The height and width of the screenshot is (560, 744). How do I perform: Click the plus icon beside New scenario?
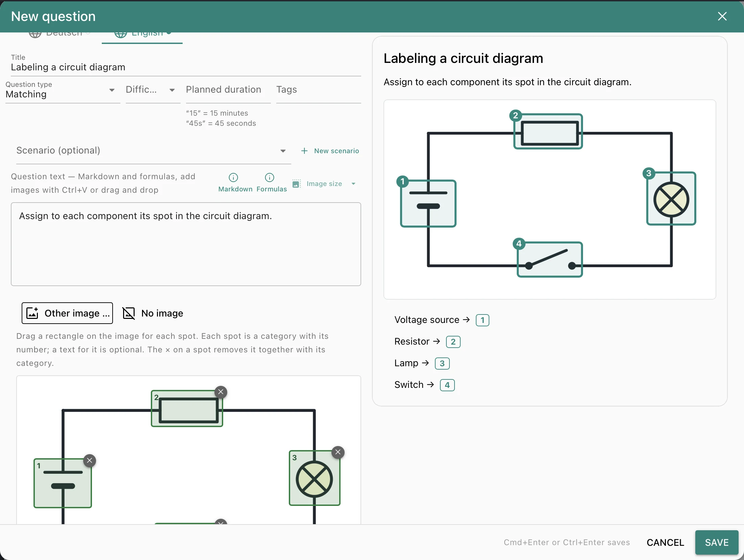click(x=304, y=151)
